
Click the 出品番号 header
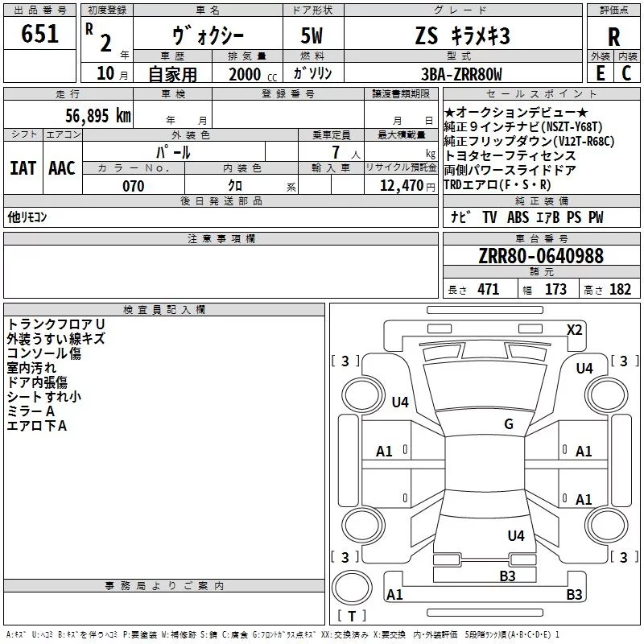[x=39, y=10]
